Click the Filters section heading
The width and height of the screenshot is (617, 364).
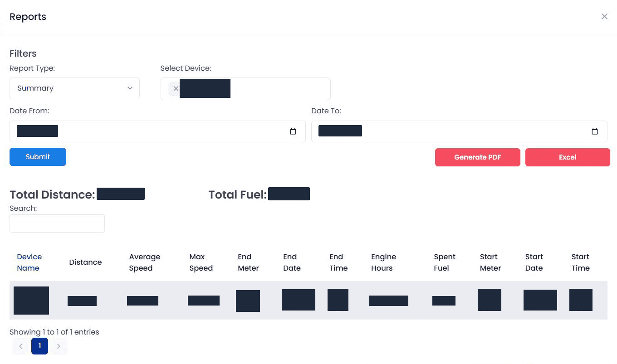tap(23, 53)
